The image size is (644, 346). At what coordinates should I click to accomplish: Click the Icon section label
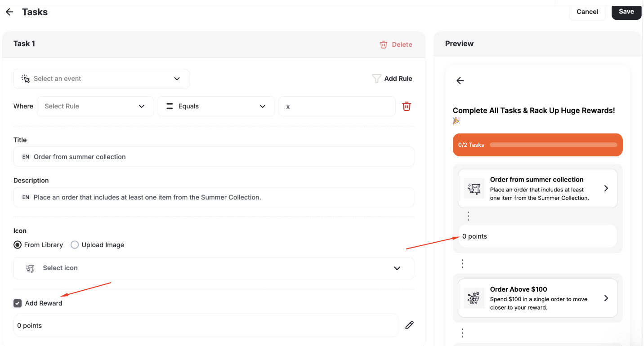pyautogui.click(x=20, y=231)
